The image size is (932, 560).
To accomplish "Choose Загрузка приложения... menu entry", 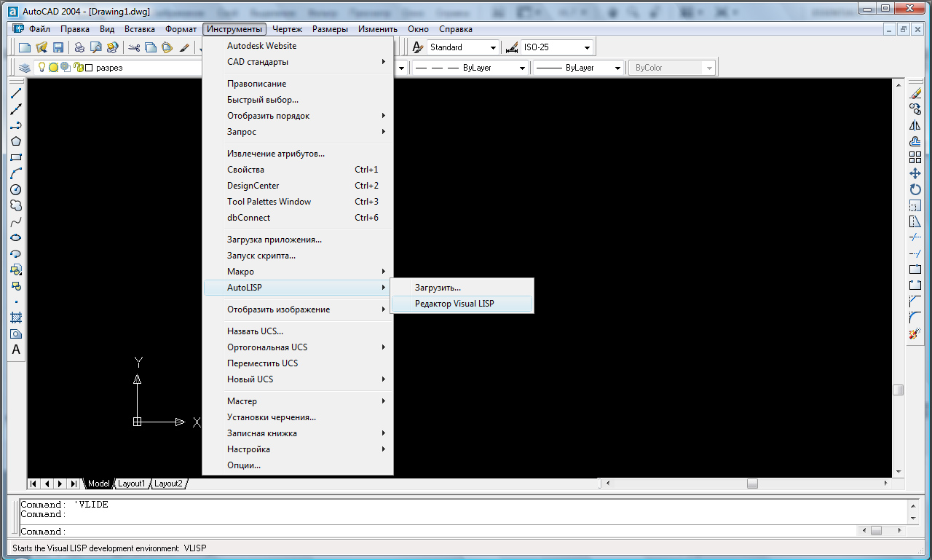I will (298, 240).
